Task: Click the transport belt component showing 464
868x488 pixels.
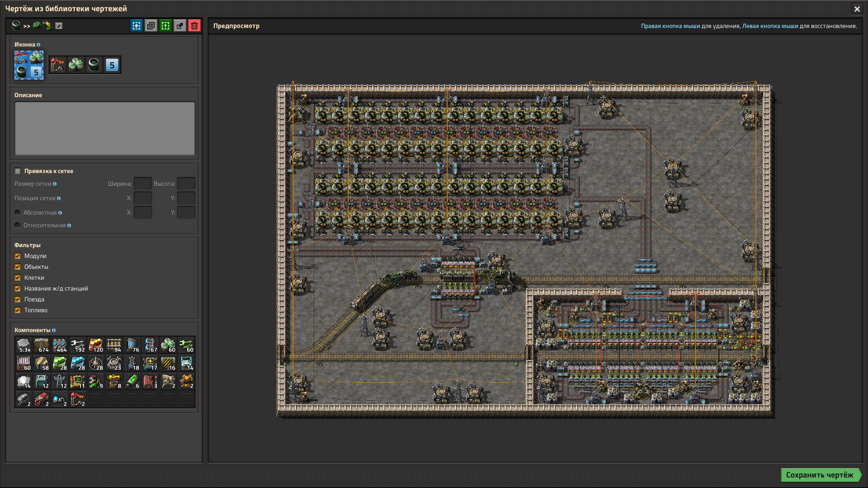Action: pyautogui.click(x=60, y=345)
